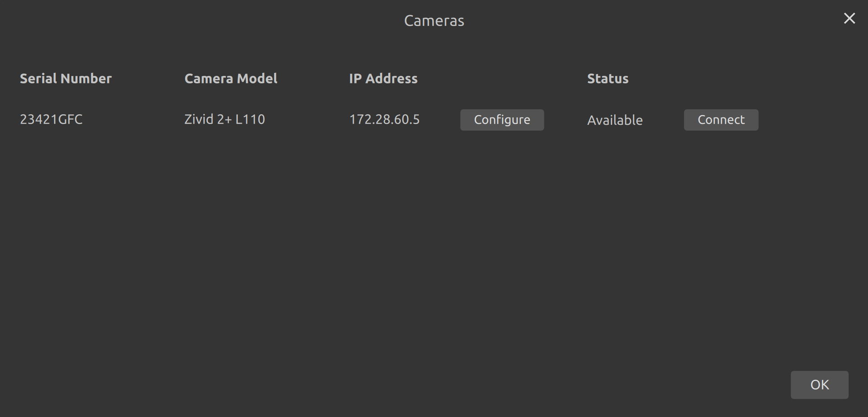Configure the IP settings for 172.28.60.5
The height and width of the screenshot is (417, 868).
pos(502,120)
